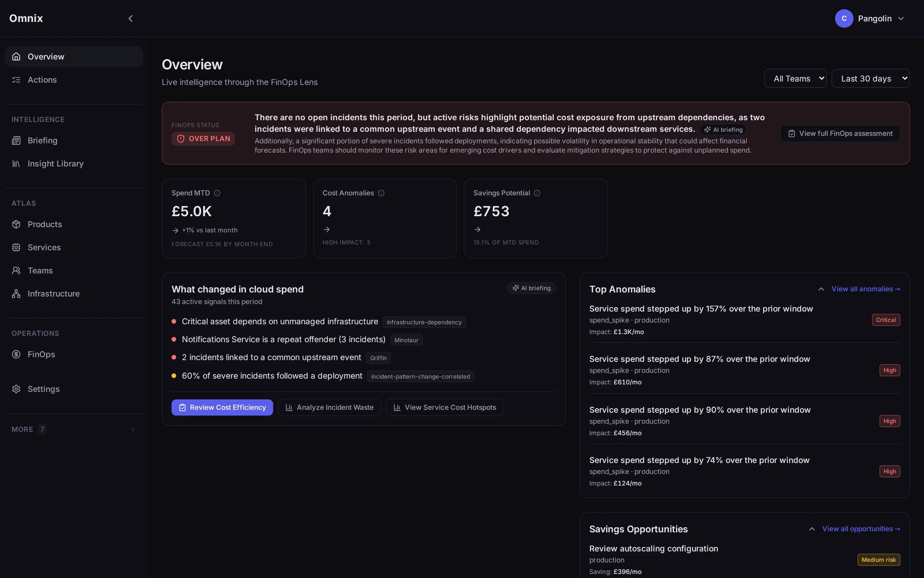Navigate to Insight Library
The image size is (924, 578).
tap(74, 164)
